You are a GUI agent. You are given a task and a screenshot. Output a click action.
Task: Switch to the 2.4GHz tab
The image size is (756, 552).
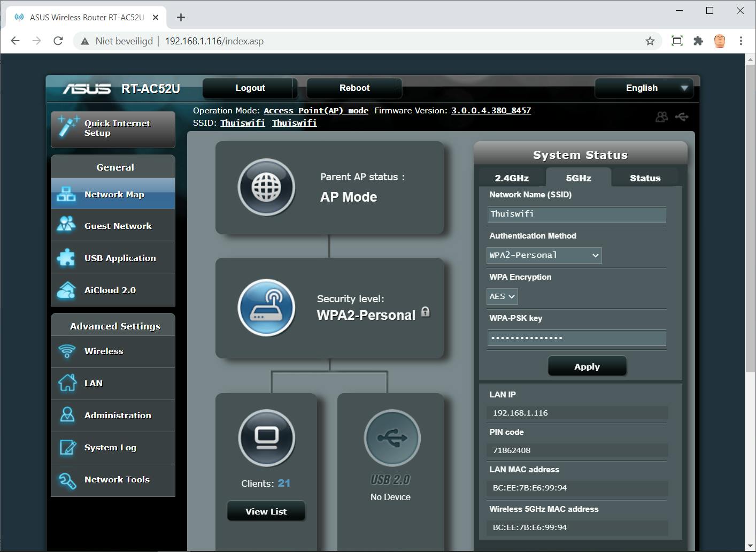[x=512, y=178]
